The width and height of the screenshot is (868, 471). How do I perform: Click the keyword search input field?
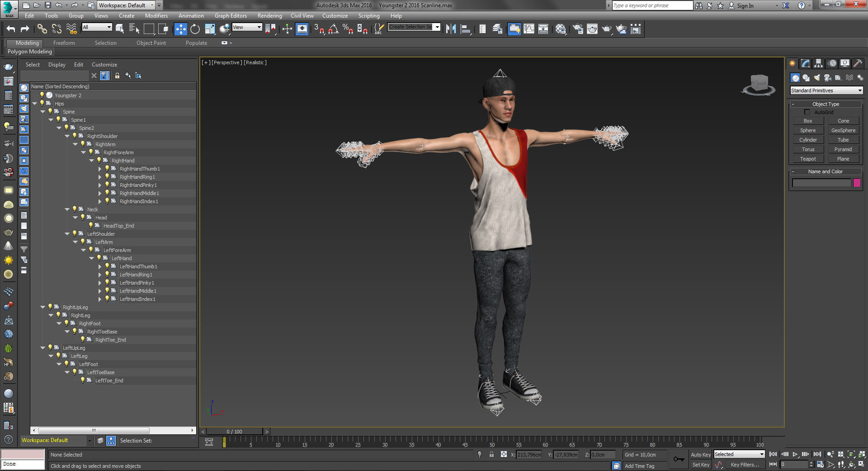pos(652,5)
